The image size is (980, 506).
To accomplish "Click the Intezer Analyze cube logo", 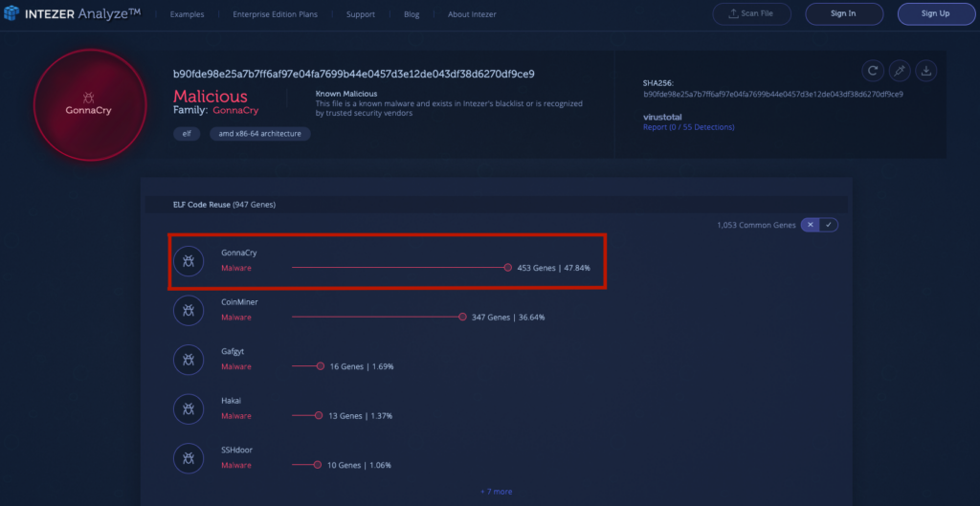I will (x=11, y=13).
